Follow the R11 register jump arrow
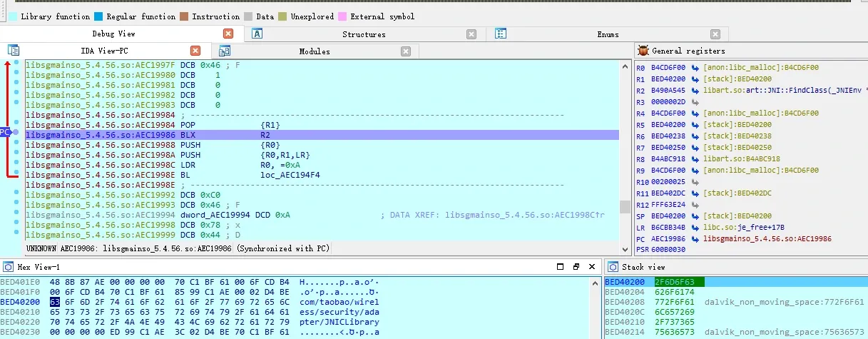The width and height of the screenshot is (868, 339). pyautogui.click(x=695, y=193)
